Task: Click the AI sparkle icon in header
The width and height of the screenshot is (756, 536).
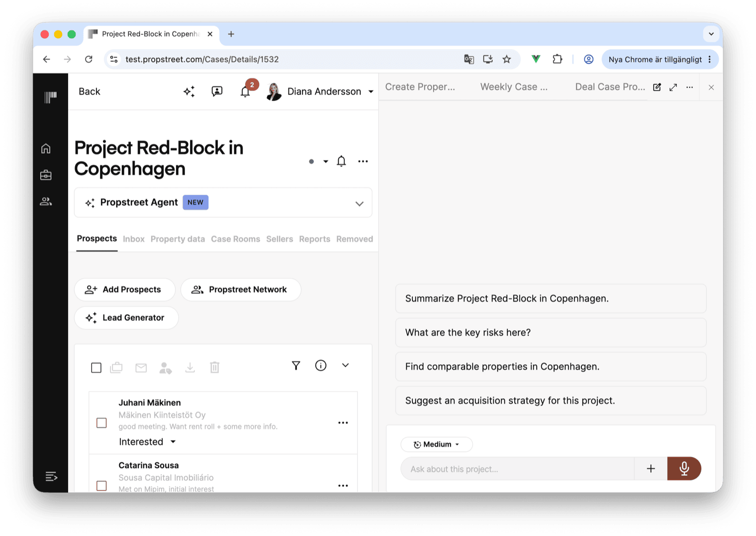Action: pyautogui.click(x=189, y=91)
